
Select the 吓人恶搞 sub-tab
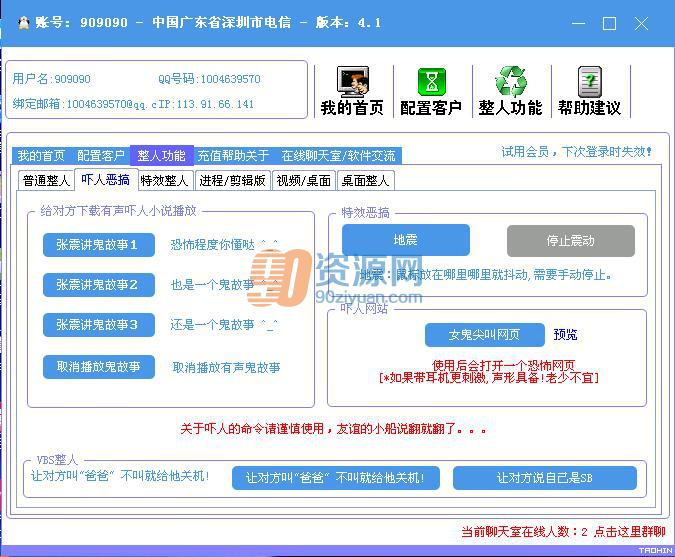[x=106, y=179]
